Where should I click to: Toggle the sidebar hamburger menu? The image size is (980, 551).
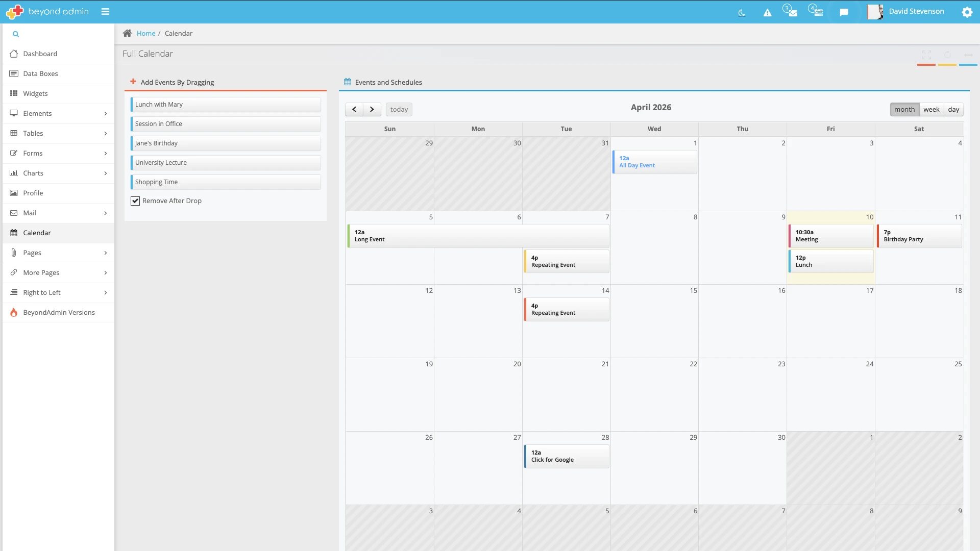point(105,11)
